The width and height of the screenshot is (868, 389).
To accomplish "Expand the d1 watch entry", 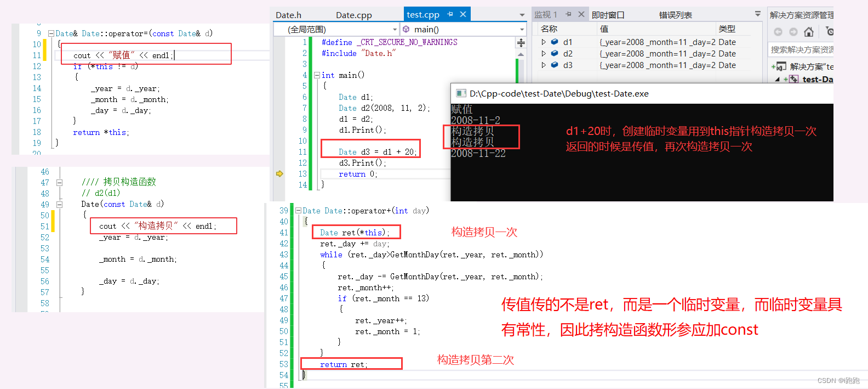I will tap(544, 42).
